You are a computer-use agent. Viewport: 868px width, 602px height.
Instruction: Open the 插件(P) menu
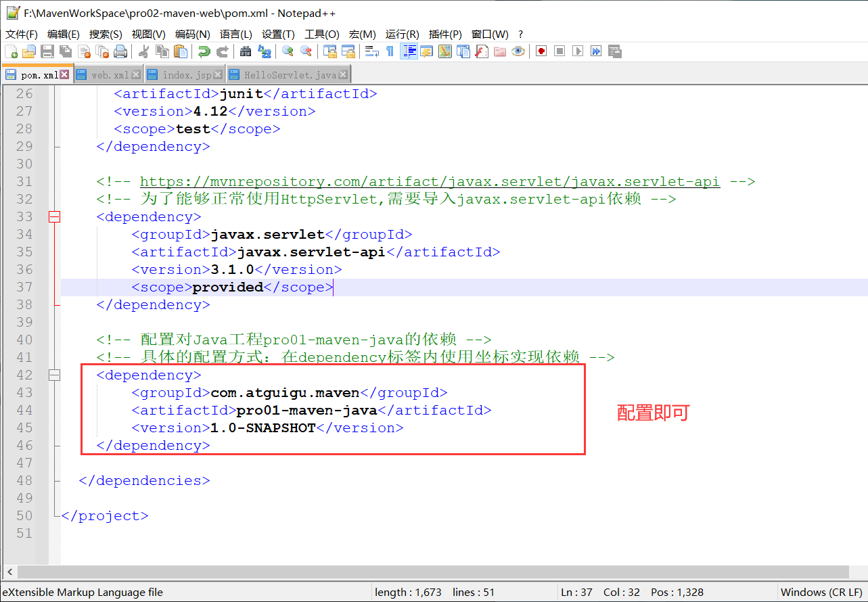pyautogui.click(x=445, y=34)
